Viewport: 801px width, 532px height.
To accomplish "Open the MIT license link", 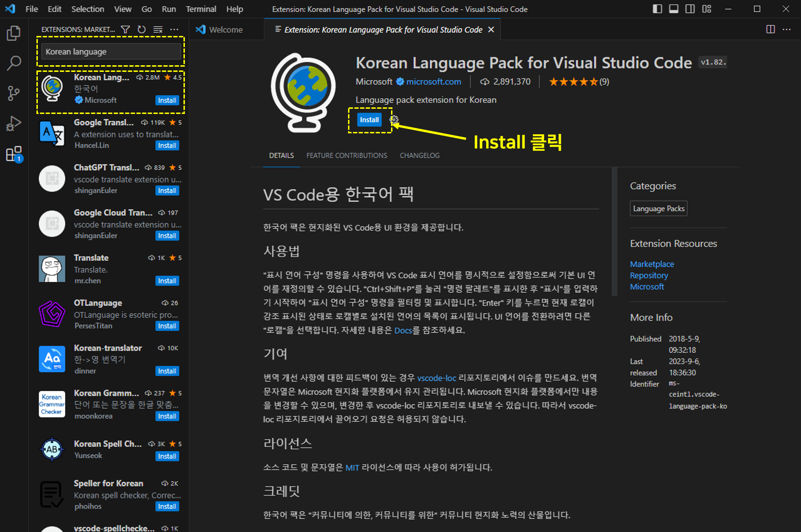I will [x=352, y=468].
